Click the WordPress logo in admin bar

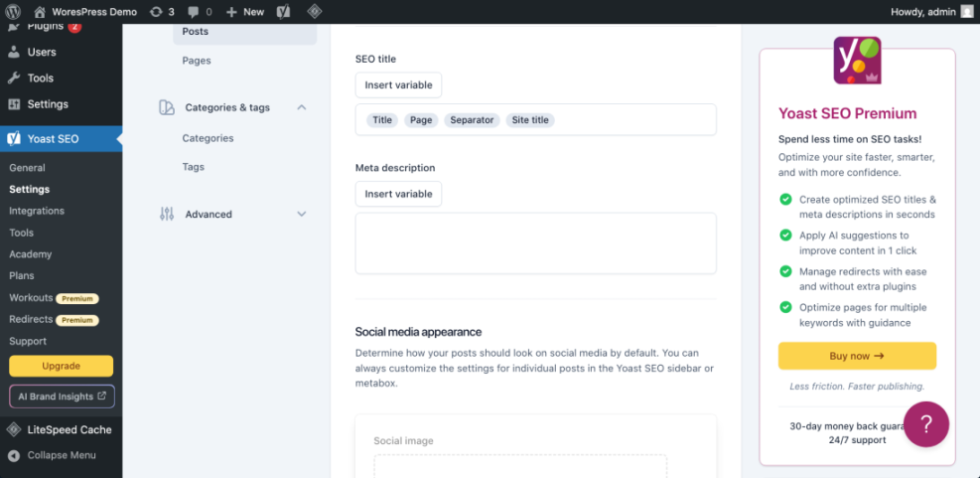click(13, 11)
